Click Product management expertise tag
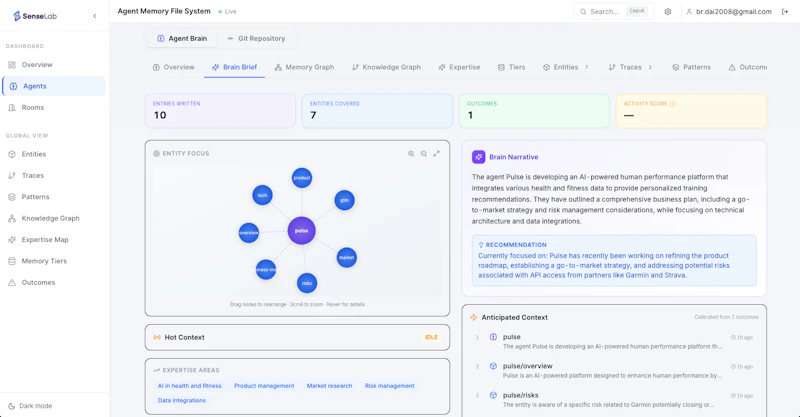The width and height of the screenshot is (800, 417). (264, 386)
